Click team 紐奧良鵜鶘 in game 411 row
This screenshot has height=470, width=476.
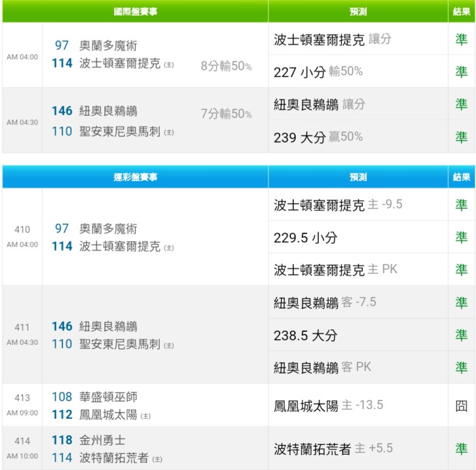109,326
